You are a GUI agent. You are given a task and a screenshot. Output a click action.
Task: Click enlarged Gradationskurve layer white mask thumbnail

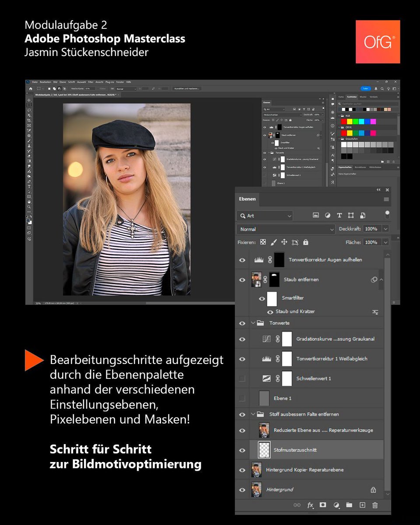click(287, 339)
